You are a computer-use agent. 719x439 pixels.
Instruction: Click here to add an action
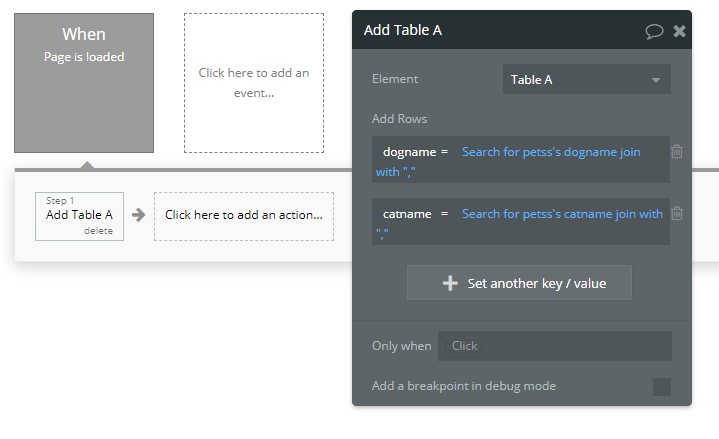[x=244, y=216]
